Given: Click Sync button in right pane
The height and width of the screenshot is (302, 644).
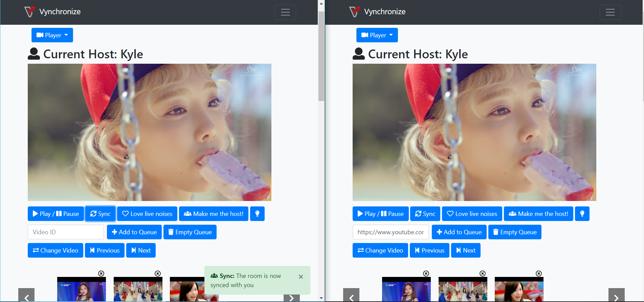Looking at the screenshot, I should [425, 214].
